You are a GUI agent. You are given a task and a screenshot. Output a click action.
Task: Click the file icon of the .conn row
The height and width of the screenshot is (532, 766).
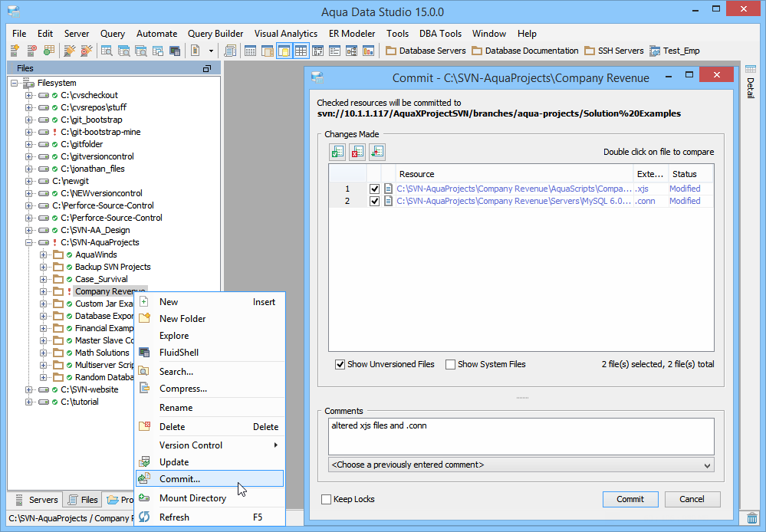click(388, 201)
